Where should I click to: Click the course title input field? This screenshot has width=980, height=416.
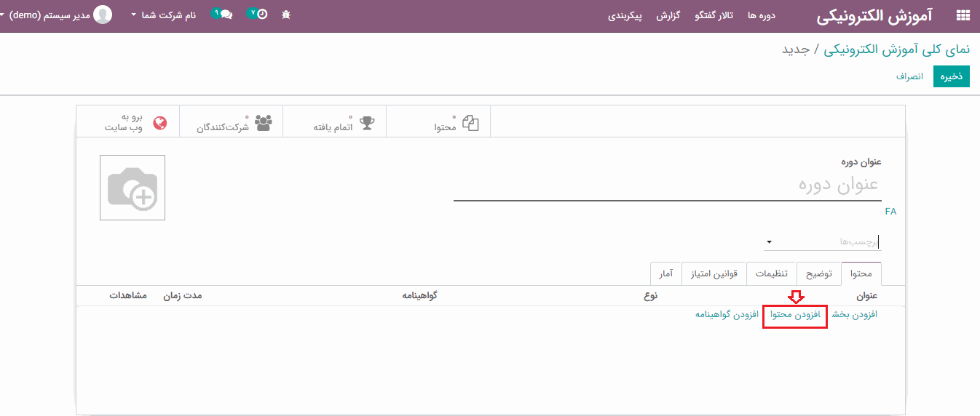(667, 185)
